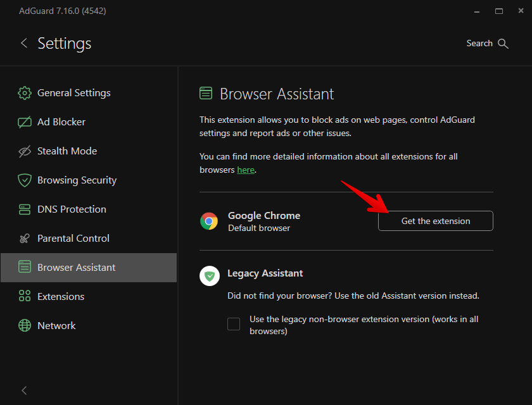Open the Ad Blocker settings section
532x405 pixels.
61,122
